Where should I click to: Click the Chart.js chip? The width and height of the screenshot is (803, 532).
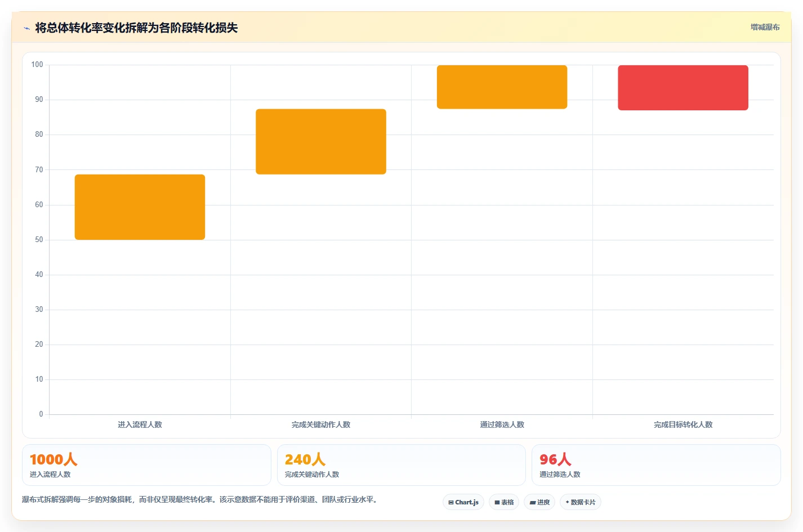463,502
